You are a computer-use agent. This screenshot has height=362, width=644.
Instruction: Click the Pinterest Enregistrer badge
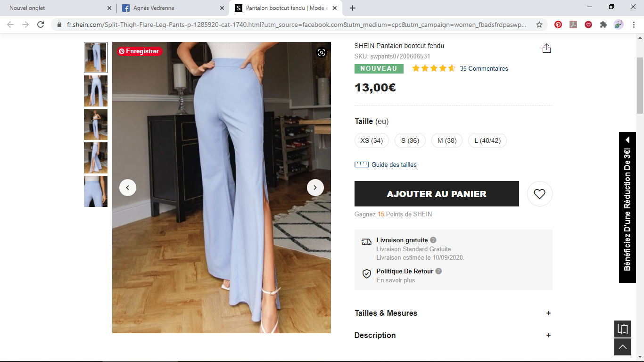coord(139,51)
